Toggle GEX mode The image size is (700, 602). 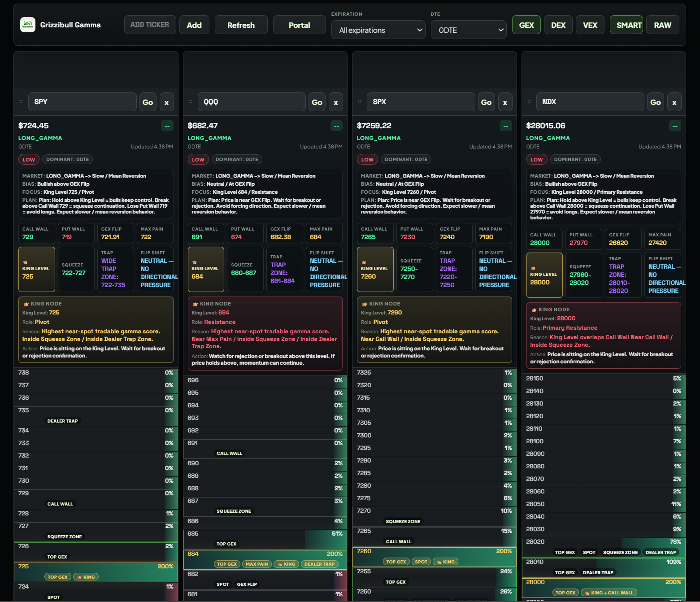point(526,25)
